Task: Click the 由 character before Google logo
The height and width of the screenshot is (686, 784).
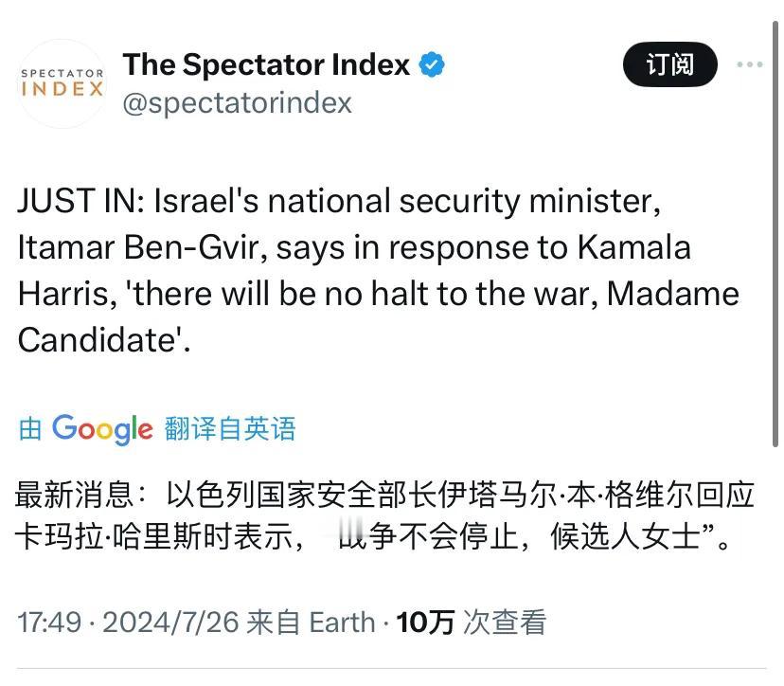Action: click(30, 430)
